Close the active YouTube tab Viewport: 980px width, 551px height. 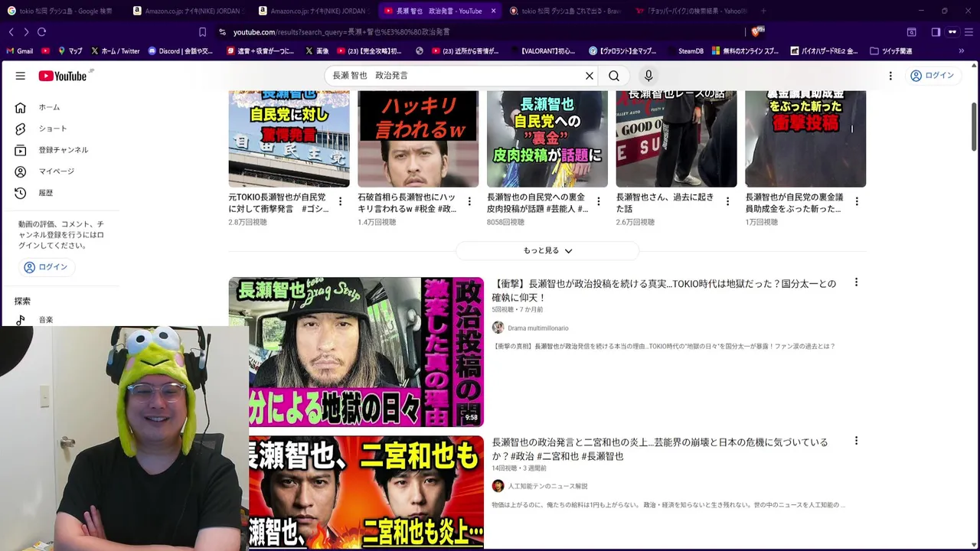493,11
